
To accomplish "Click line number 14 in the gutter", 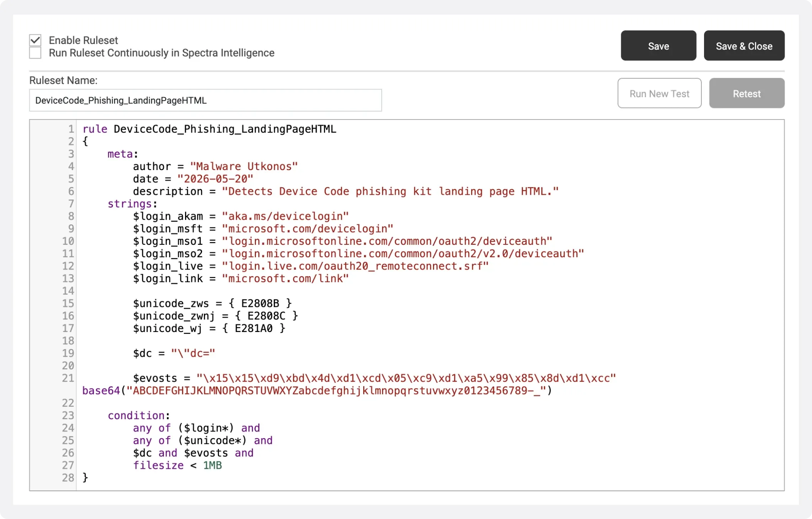I will point(68,291).
